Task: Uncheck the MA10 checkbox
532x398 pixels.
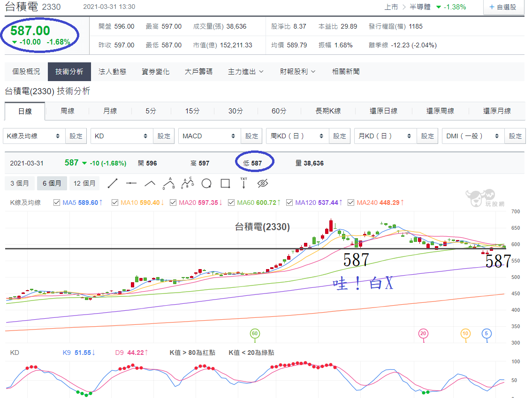Action: coord(114,203)
